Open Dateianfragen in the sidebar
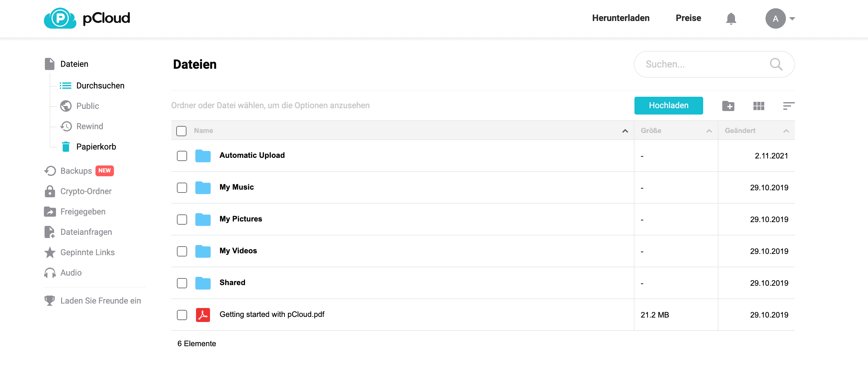This screenshot has width=868, height=385. (86, 232)
